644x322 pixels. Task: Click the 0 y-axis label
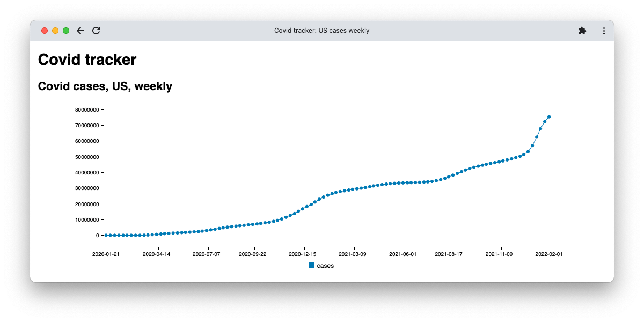tap(97, 236)
